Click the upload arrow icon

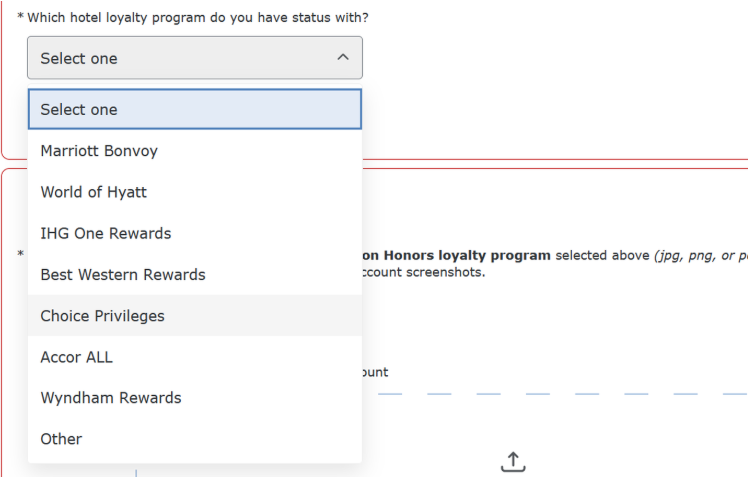pos(513,461)
